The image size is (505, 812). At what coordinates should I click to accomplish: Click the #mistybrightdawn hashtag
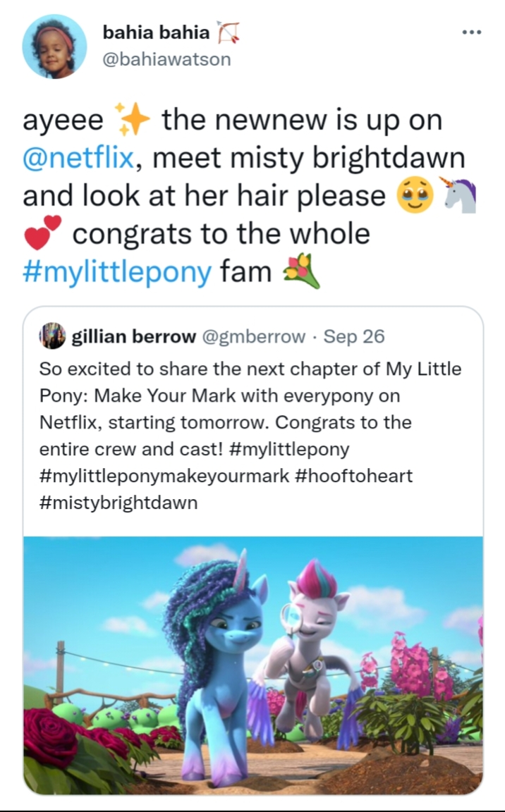118,503
